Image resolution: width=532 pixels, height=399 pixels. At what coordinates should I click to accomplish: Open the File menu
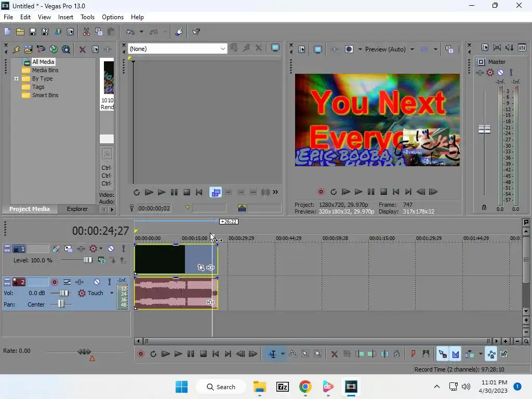[8, 17]
